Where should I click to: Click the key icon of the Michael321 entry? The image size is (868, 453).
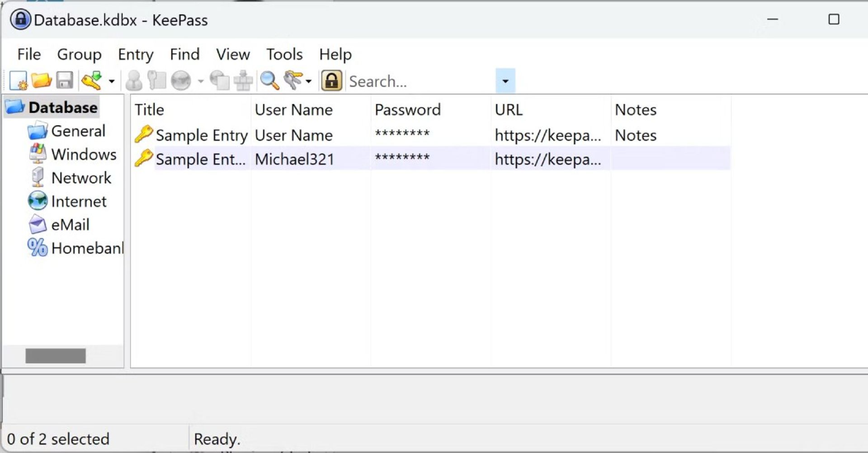[x=144, y=159]
